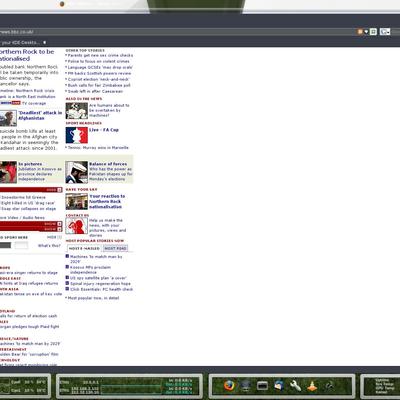Open 'PM backs Scottish powers review' story
The width and height of the screenshot is (400, 400).
pyautogui.click(x=99, y=73)
